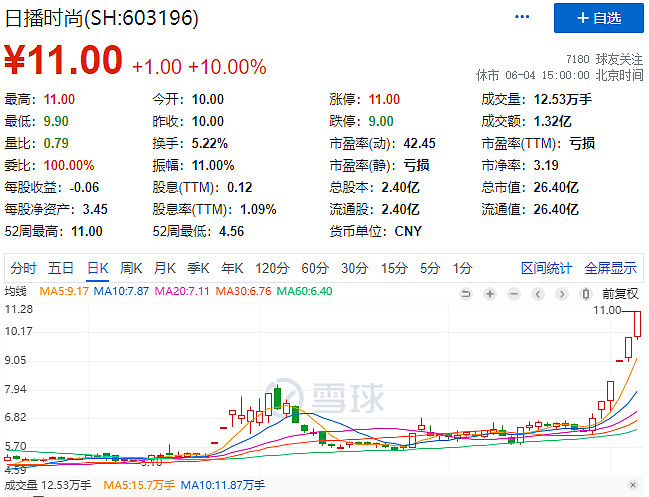Select the 季K chart tab
Image resolution: width=649 pixels, height=497 pixels.
tap(198, 268)
